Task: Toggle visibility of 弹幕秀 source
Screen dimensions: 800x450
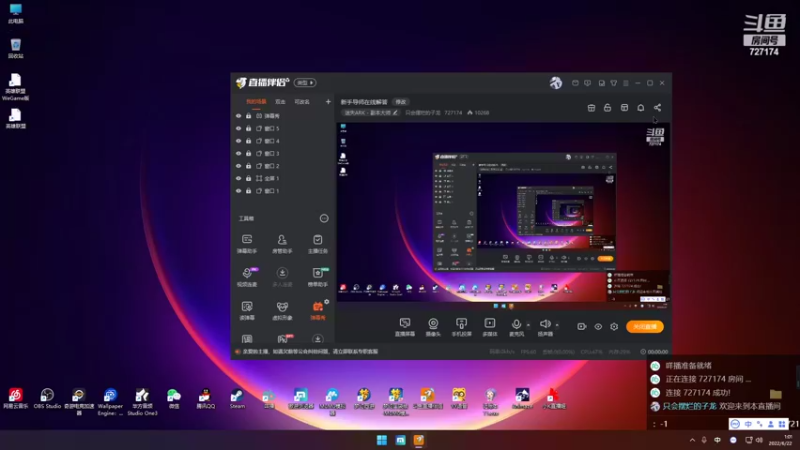Action: pyautogui.click(x=238, y=116)
